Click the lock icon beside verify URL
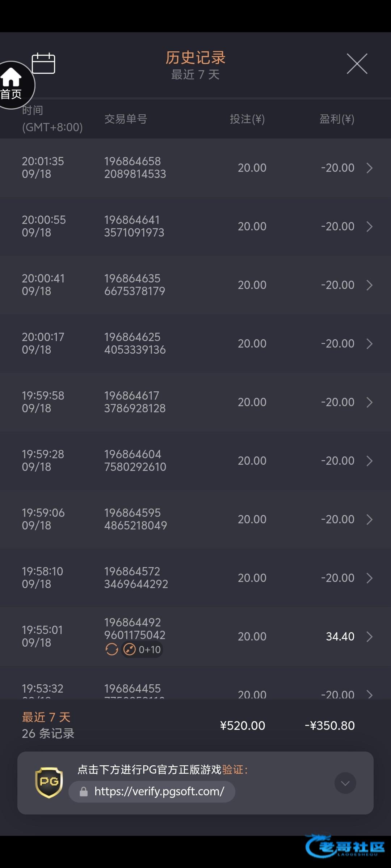The width and height of the screenshot is (391, 868). 84,792
